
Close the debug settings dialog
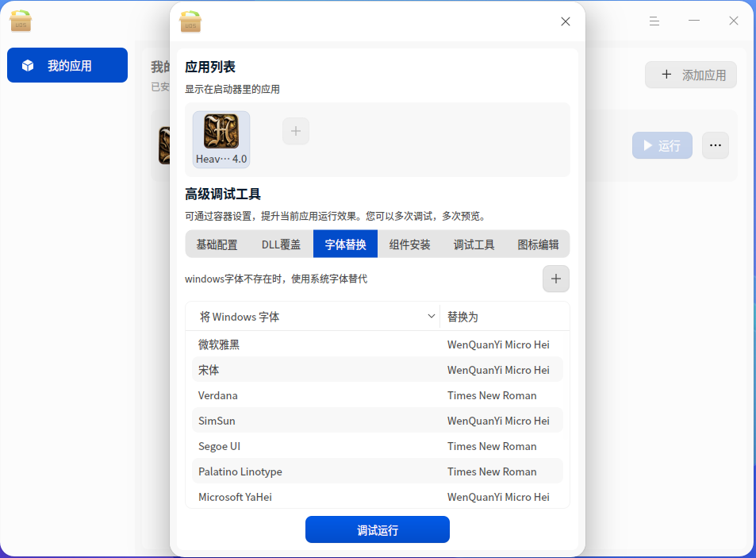[566, 21]
